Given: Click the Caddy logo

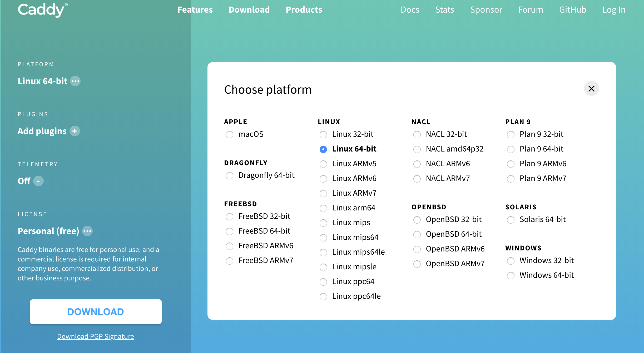Looking at the screenshot, I should (x=43, y=10).
